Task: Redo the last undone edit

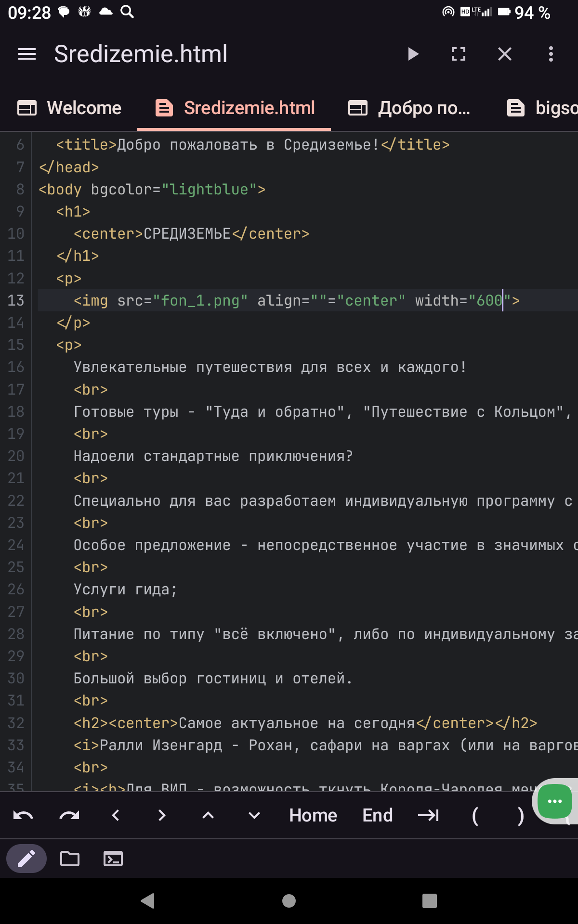Action: click(69, 815)
